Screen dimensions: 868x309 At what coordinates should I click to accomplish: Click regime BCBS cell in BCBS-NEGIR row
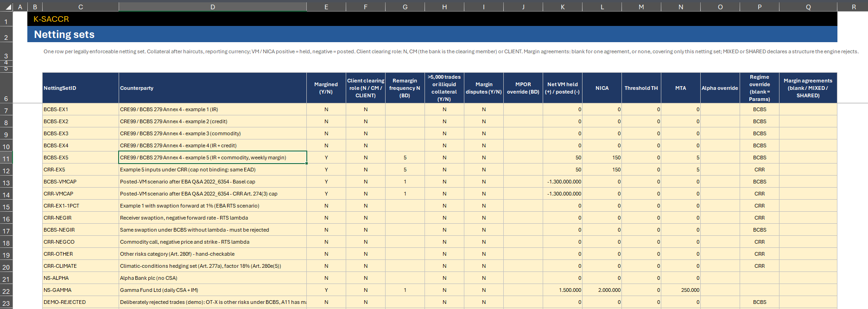point(760,230)
